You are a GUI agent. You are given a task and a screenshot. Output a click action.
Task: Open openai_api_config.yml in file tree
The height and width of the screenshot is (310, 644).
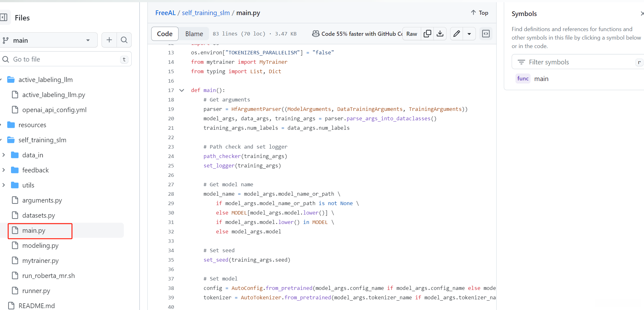pyautogui.click(x=54, y=110)
